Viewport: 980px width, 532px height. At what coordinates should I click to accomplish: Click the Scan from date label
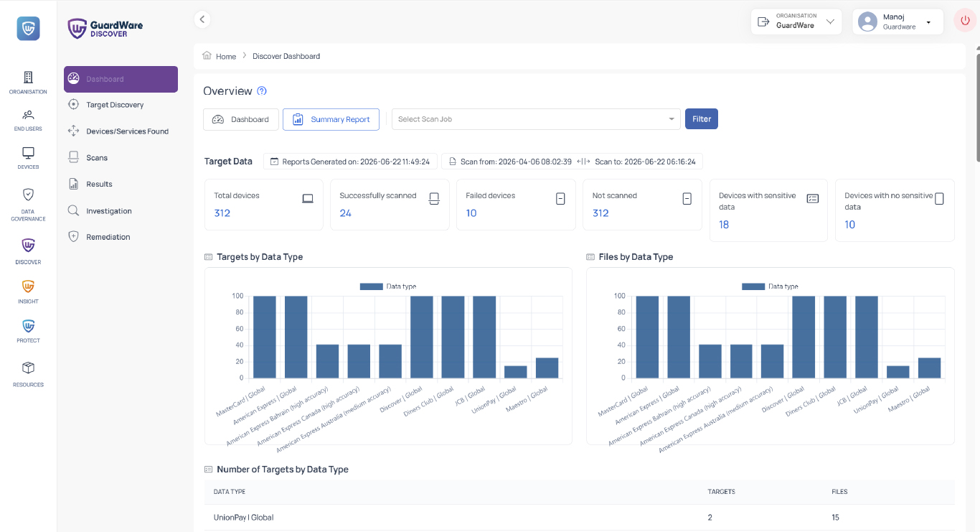(x=516, y=162)
